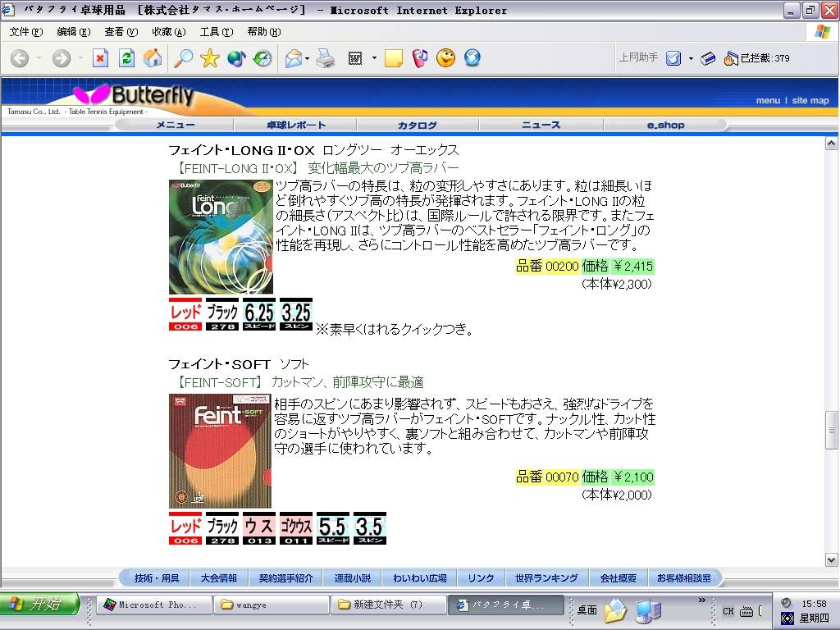Expand the Edit button dropdown arrow
The height and width of the screenshot is (630, 840).
pyautogui.click(x=374, y=58)
